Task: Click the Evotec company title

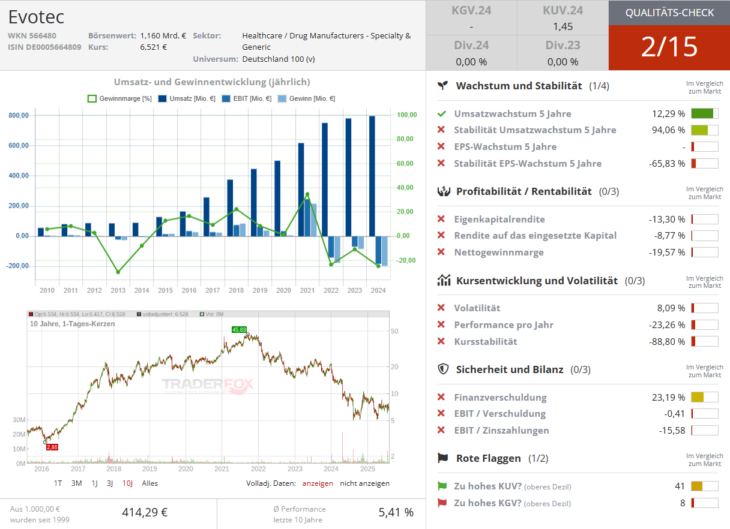Action: pyautogui.click(x=36, y=17)
